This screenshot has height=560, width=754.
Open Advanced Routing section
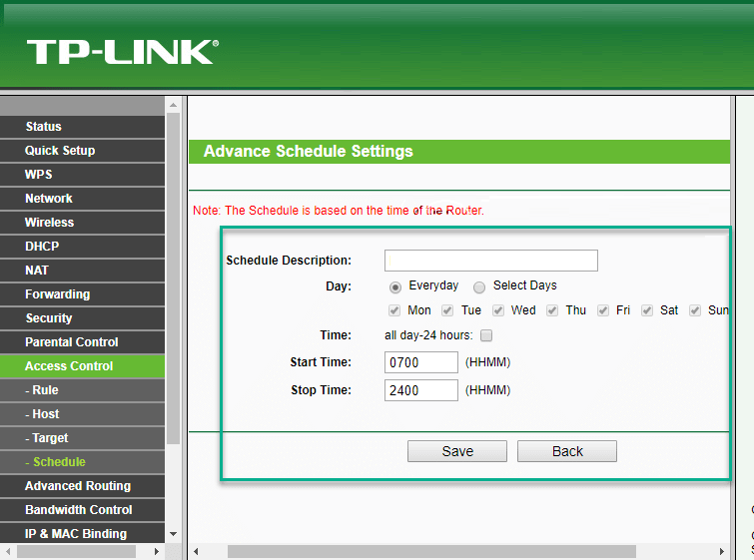point(82,486)
